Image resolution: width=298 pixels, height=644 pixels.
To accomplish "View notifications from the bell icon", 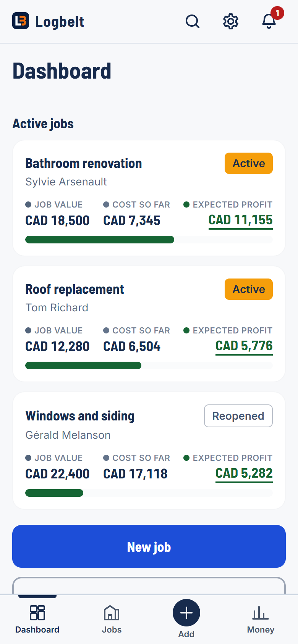I will tap(269, 21).
